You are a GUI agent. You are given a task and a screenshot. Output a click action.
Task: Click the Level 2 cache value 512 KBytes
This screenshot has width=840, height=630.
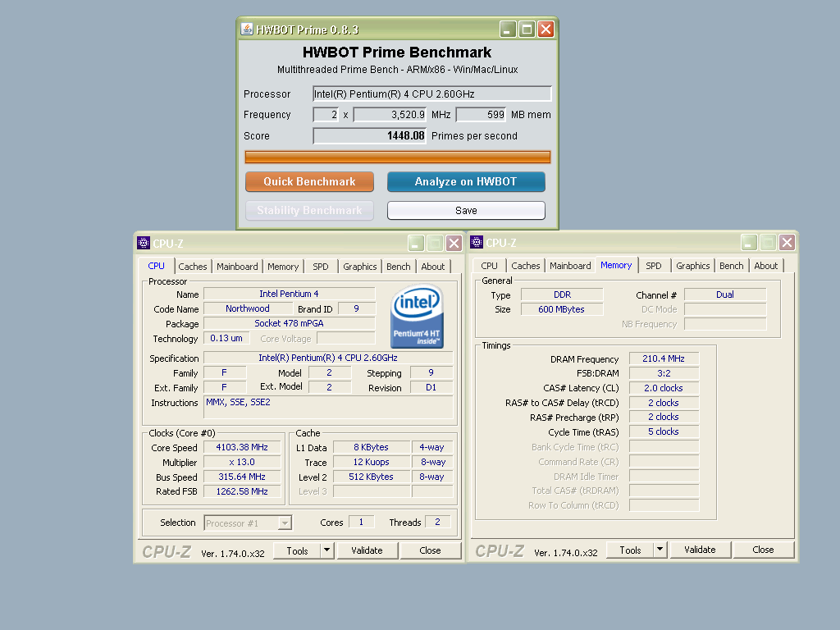372,477
